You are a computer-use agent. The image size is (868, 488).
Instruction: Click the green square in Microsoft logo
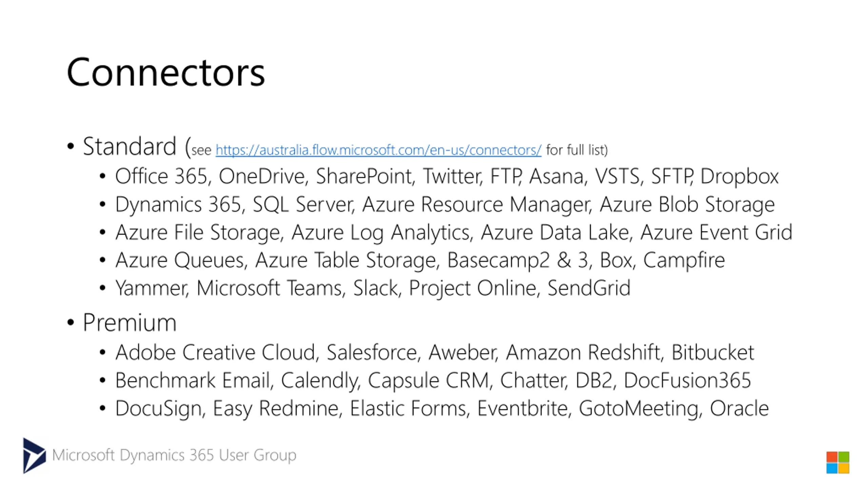point(844,457)
